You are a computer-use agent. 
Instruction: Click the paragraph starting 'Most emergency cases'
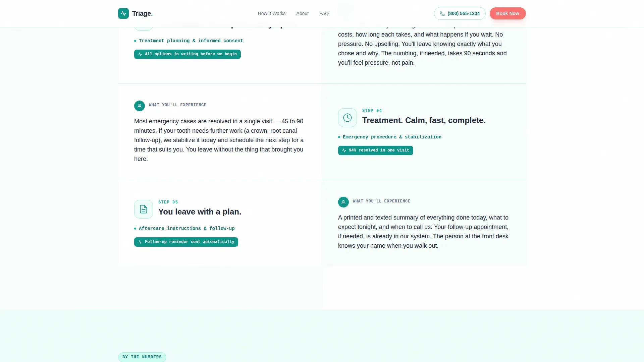(x=219, y=140)
